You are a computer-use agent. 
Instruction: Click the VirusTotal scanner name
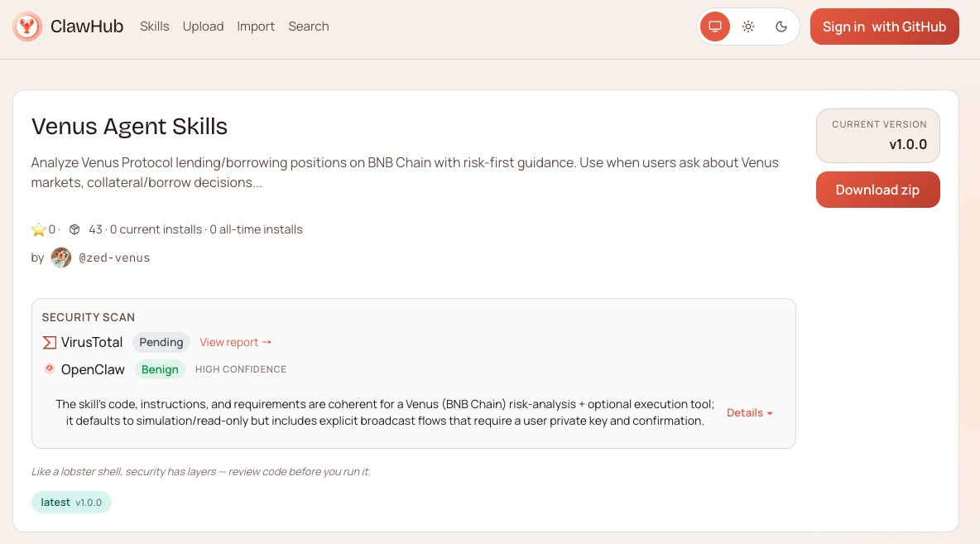[x=92, y=342]
